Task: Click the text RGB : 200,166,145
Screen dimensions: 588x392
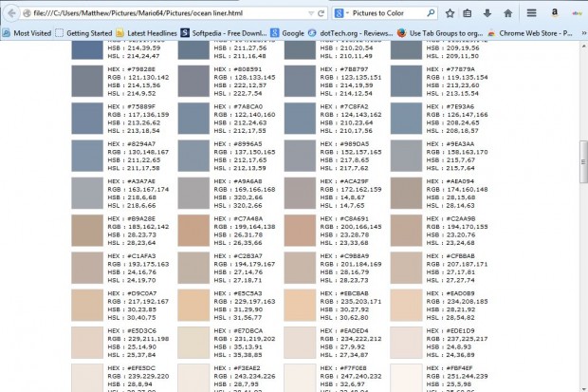Action: tap(351, 227)
